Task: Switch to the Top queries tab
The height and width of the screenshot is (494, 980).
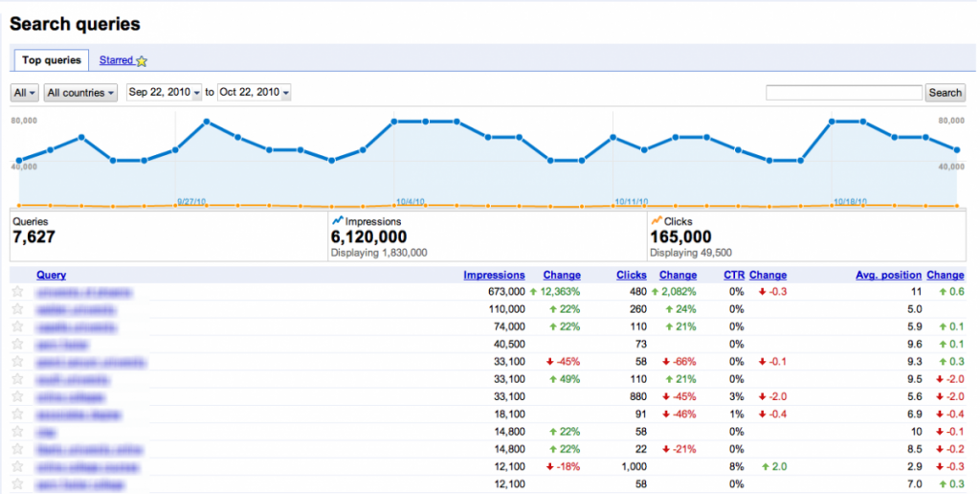Action: coord(52,60)
